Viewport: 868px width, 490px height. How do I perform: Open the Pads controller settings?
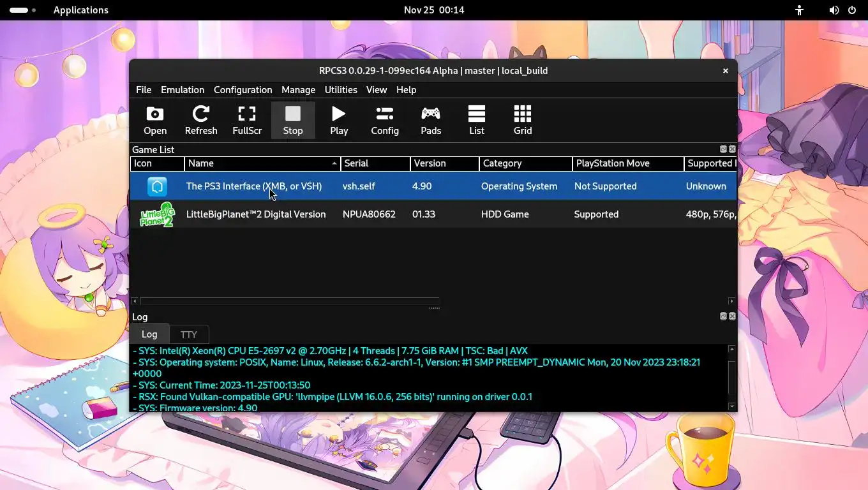point(431,121)
